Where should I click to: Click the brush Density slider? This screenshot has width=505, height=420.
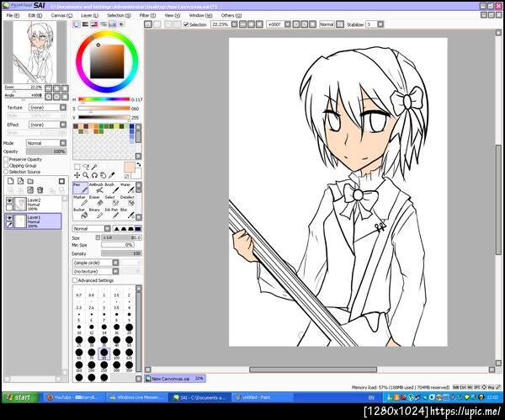(x=121, y=253)
